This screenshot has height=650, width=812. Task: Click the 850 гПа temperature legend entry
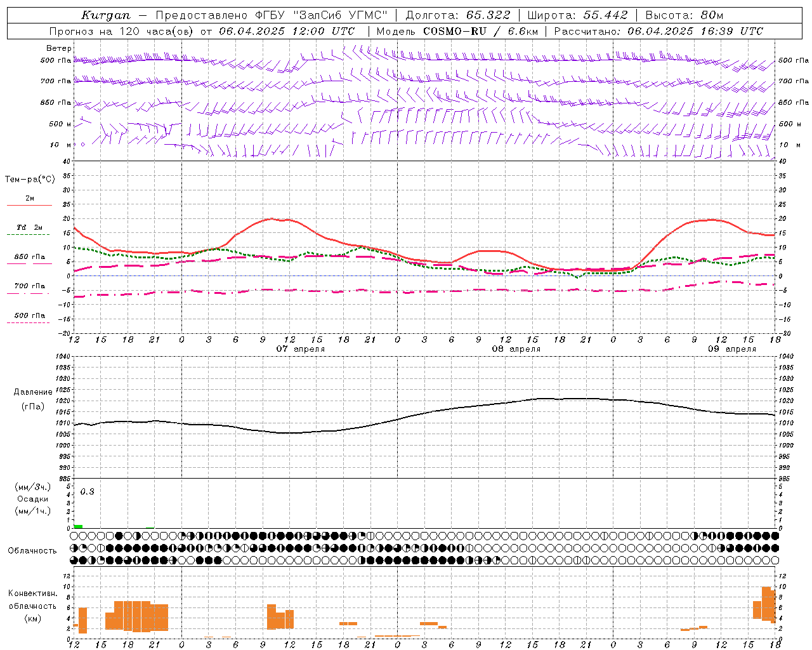point(29,257)
